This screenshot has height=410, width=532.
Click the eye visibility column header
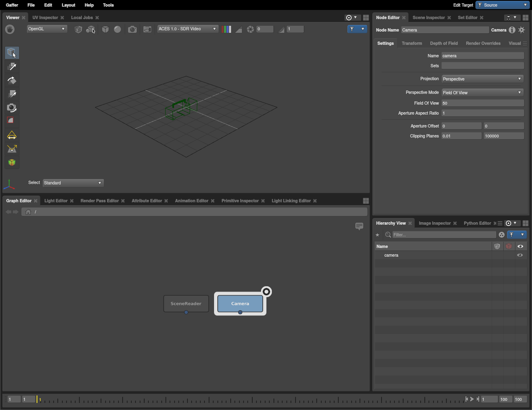520,246
